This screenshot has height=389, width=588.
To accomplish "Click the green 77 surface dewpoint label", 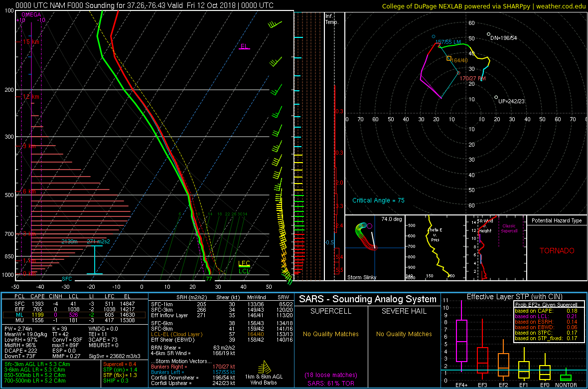I will (x=209, y=279).
